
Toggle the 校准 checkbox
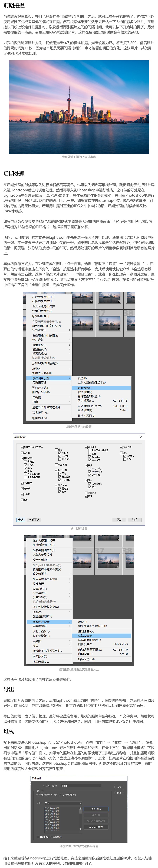coord(86,496)
